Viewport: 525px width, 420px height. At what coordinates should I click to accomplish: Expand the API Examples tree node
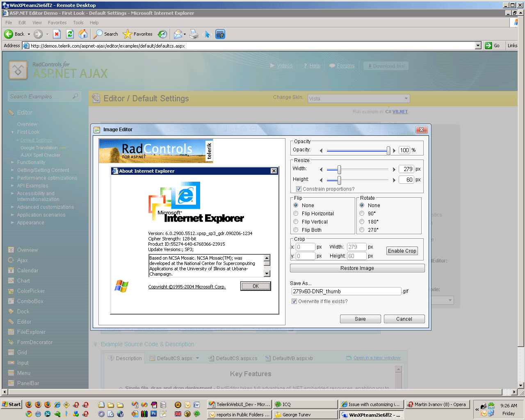point(13,186)
